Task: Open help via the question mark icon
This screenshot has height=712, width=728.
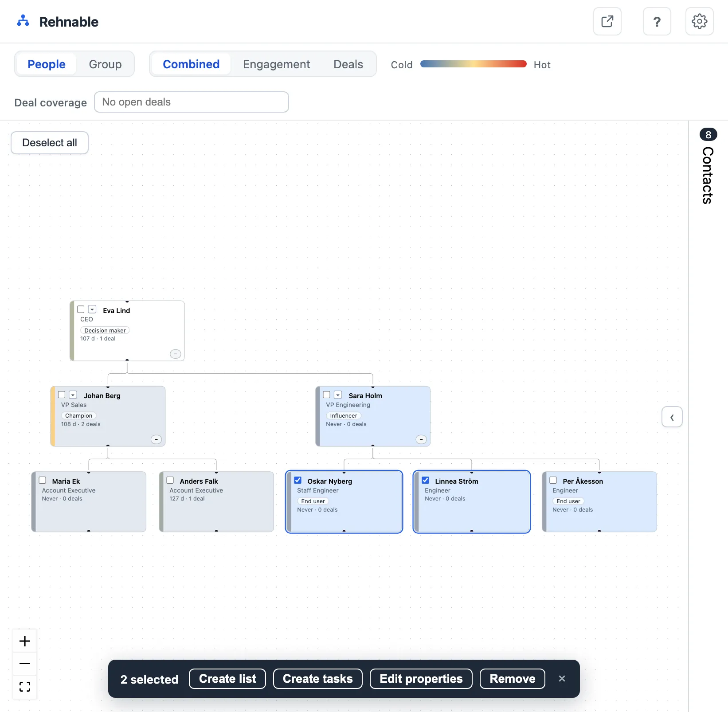Action: [x=657, y=21]
